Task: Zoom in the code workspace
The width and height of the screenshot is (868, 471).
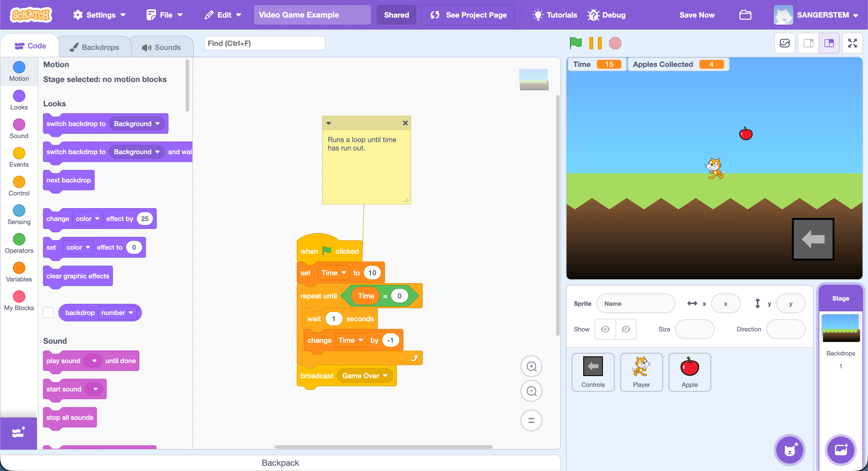Action: pyautogui.click(x=531, y=366)
